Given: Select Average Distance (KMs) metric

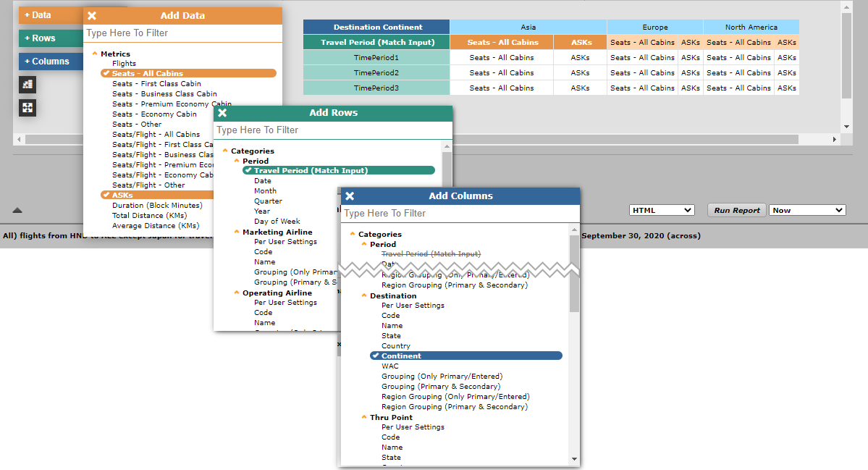Looking at the screenshot, I should pos(156,226).
